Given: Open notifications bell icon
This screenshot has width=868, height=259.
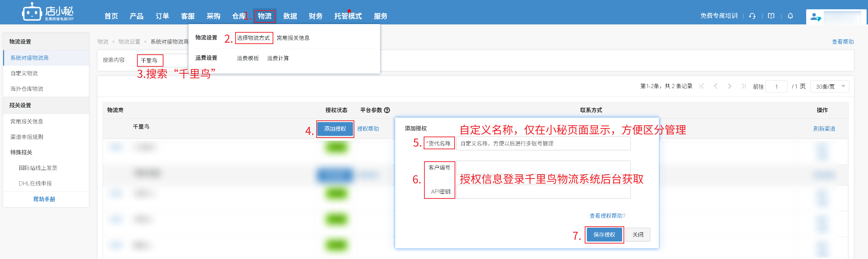Looking at the screenshot, I should pos(790,16).
